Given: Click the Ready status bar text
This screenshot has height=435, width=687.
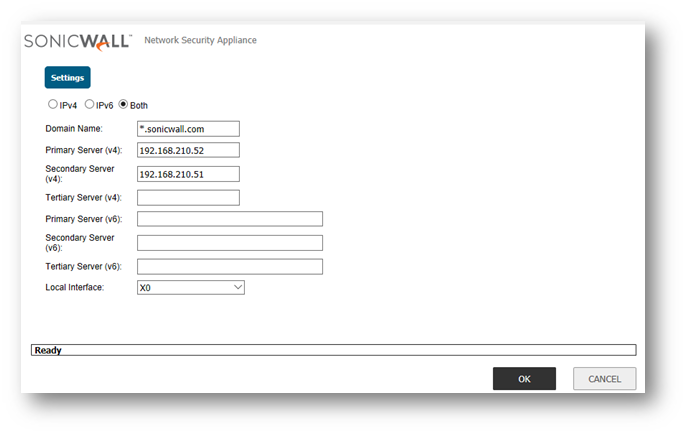Looking at the screenshot, I should (x=48, y=350).
